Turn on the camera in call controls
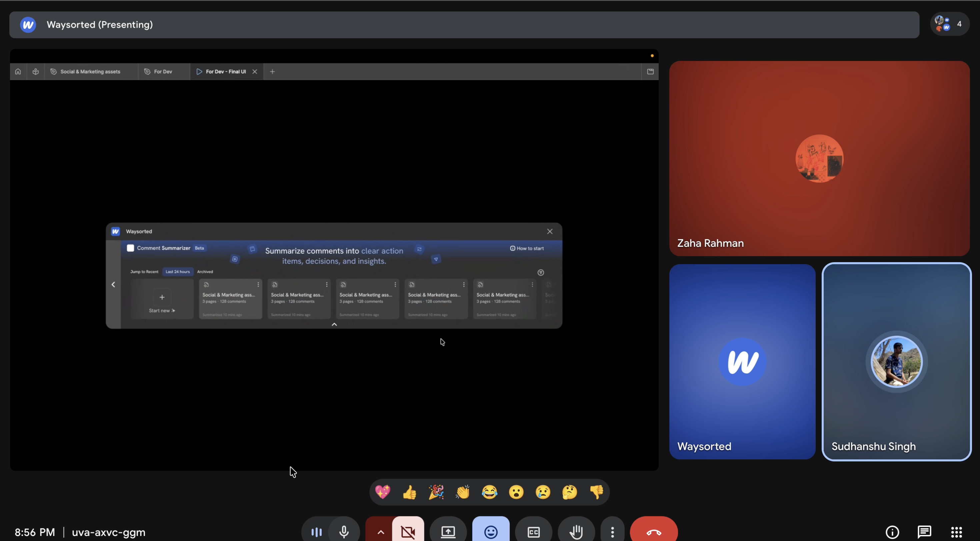The height and width of the screenshot is (541, 980). point(408,531)
